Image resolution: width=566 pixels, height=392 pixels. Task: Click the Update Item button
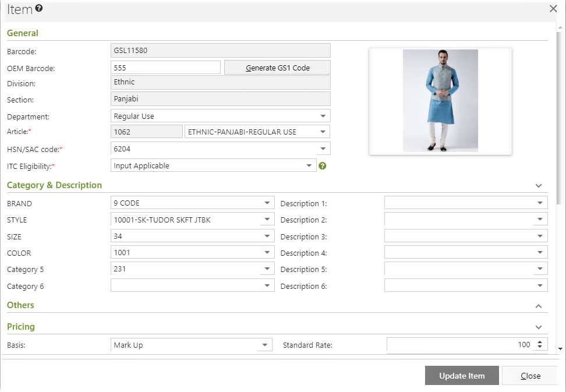(x=462, y=375)
